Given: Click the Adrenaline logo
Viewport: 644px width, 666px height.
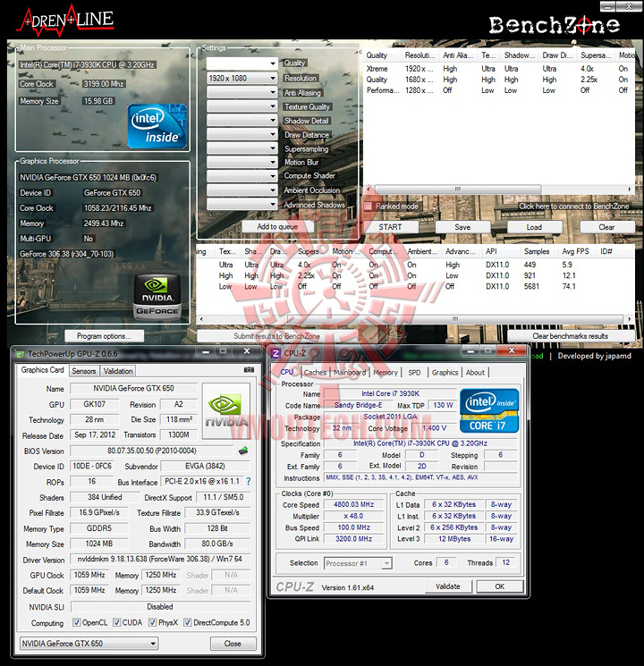Looking at the screenshot, I should pos(65,20).
